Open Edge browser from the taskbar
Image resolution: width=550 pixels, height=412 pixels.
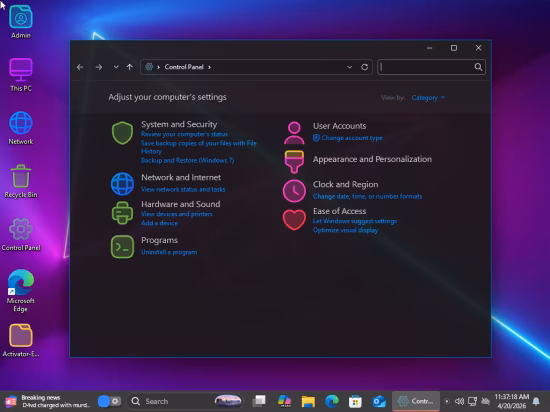tap(331, 401)
